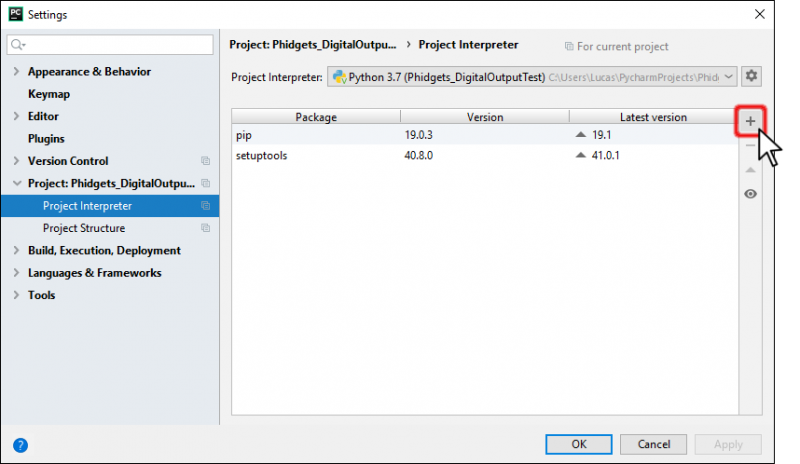Click Project breadcrumb in header
800x464 pixels.
coord(313,45)
